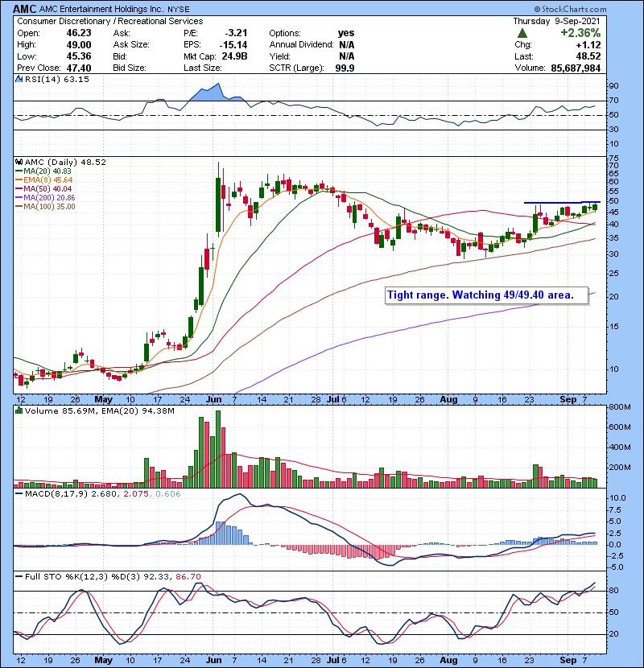
Task: Click the -5.0 MACD axis label
Action: 617,567
